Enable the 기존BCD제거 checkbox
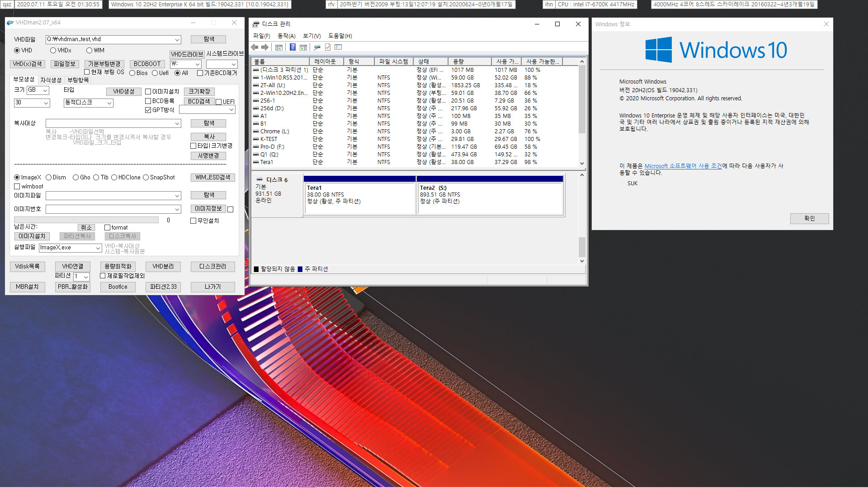Screen dimensions: 868x488 click(200, 73)
